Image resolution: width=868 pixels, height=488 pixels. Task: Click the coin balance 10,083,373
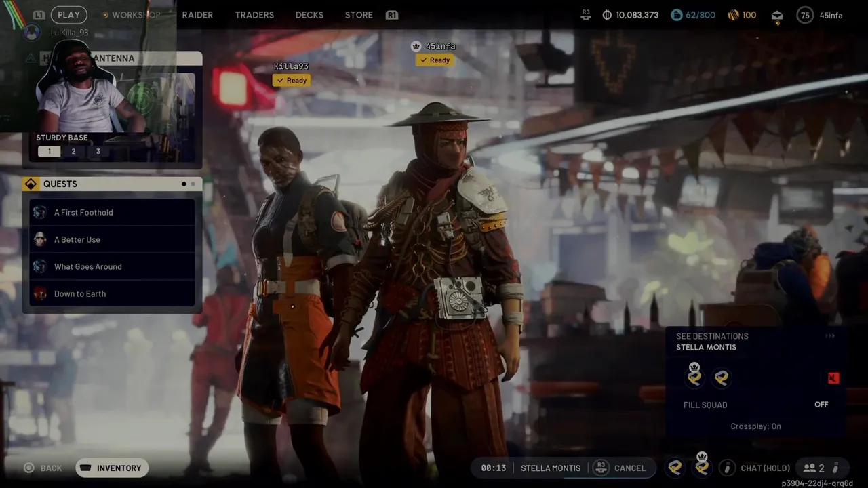click(637, 15)
